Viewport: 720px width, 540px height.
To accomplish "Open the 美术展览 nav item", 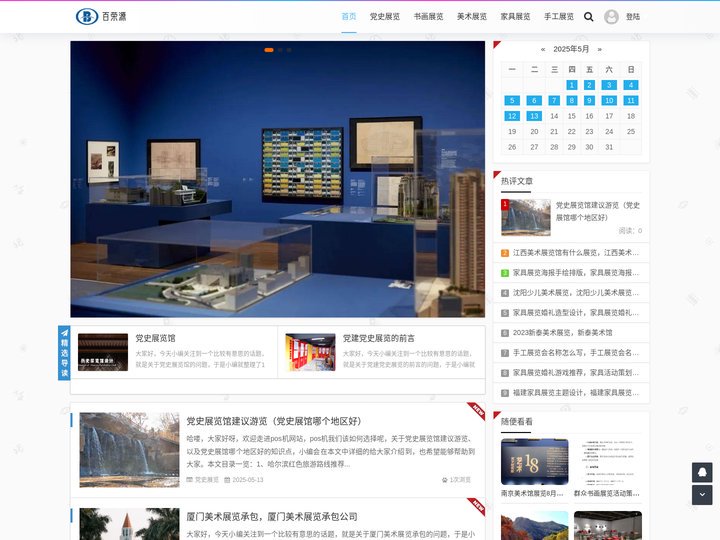I will [x=472, y=17].
